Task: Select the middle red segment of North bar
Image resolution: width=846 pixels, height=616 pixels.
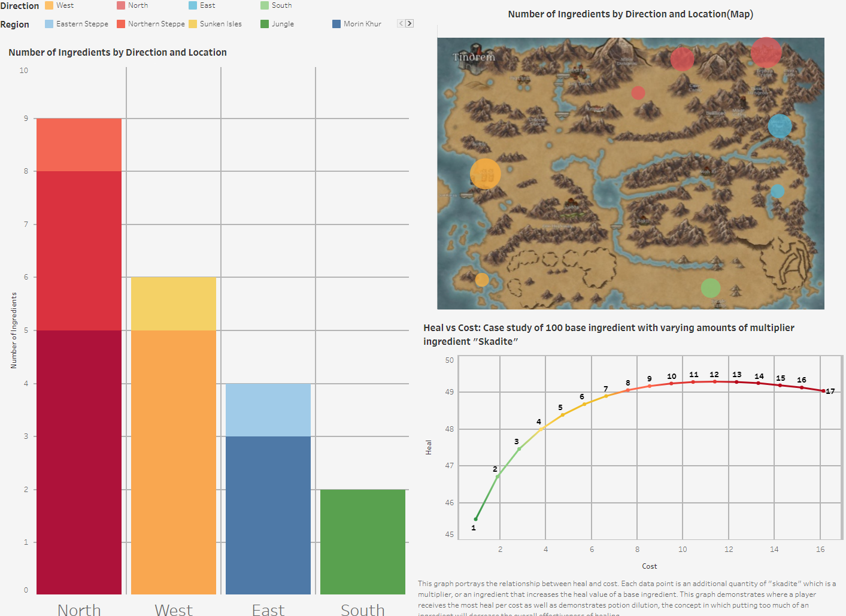Action: click(79, 251)
